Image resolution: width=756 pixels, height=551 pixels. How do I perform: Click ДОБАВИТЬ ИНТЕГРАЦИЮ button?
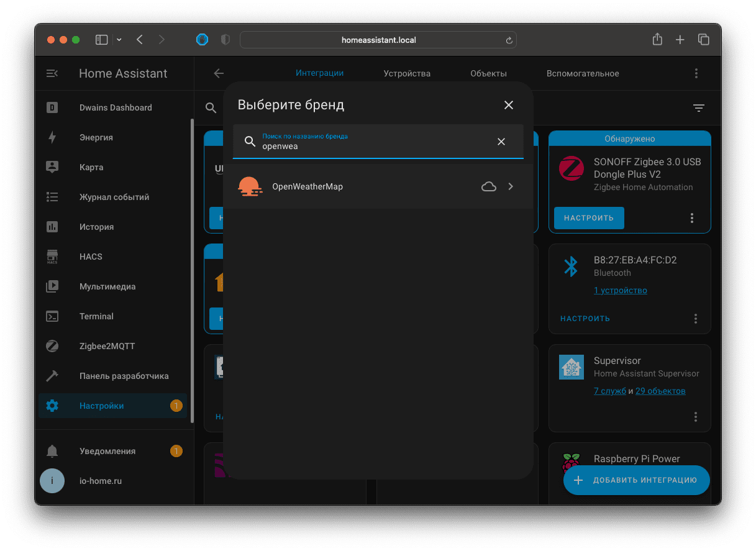pyautogui.click(x=637, y=480)
